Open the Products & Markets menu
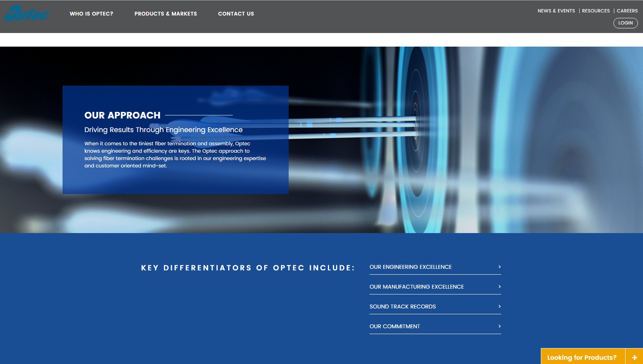 coord(166,14)
